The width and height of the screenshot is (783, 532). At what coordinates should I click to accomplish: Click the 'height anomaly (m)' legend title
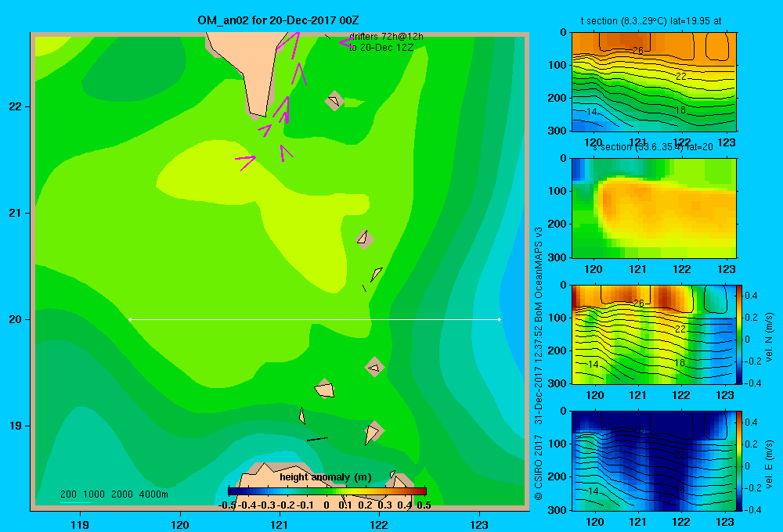(326, 477)
